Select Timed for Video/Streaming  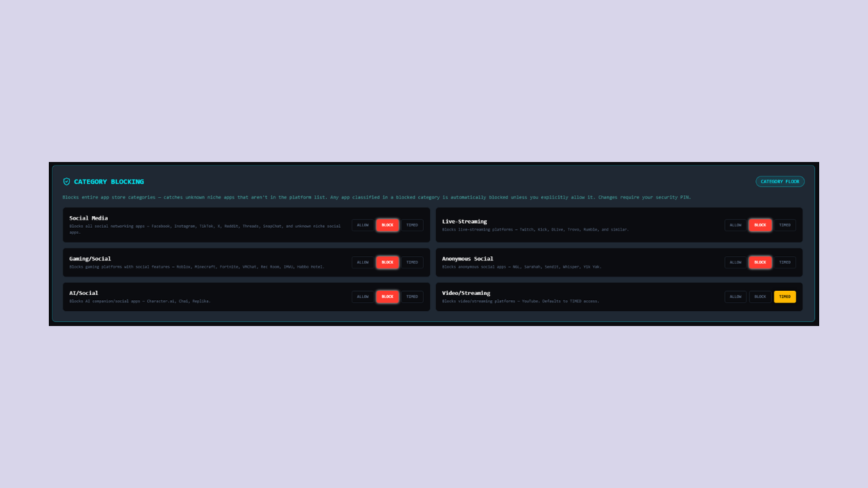tap(785, 297)
